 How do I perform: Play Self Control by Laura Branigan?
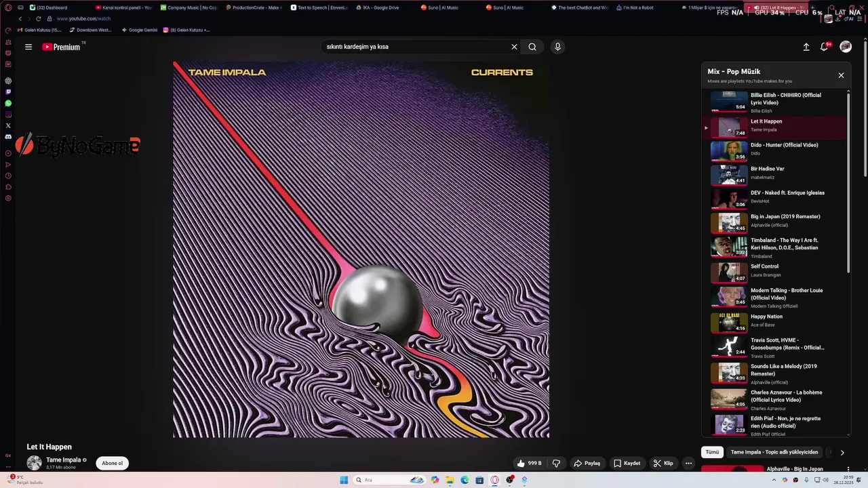point(774,272)
